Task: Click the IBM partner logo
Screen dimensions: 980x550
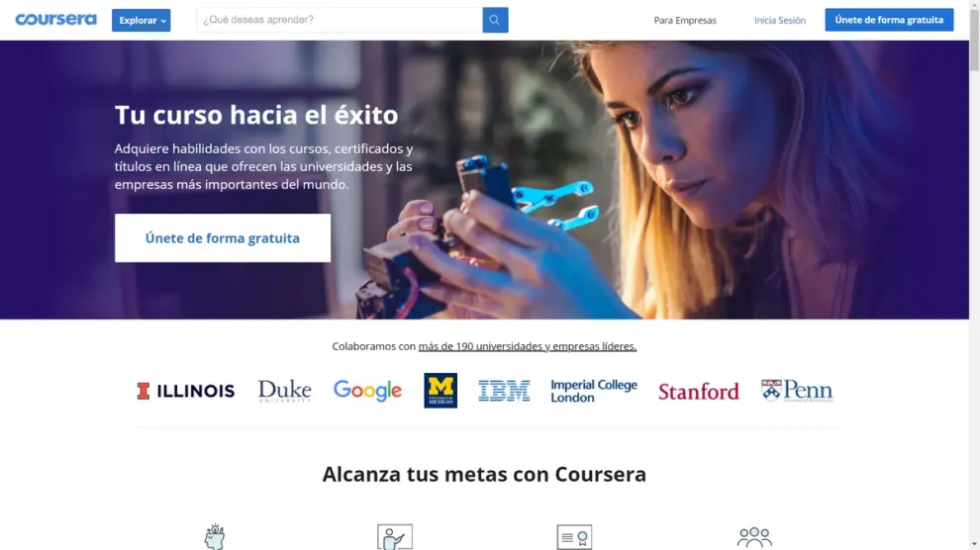Action: 504,391
